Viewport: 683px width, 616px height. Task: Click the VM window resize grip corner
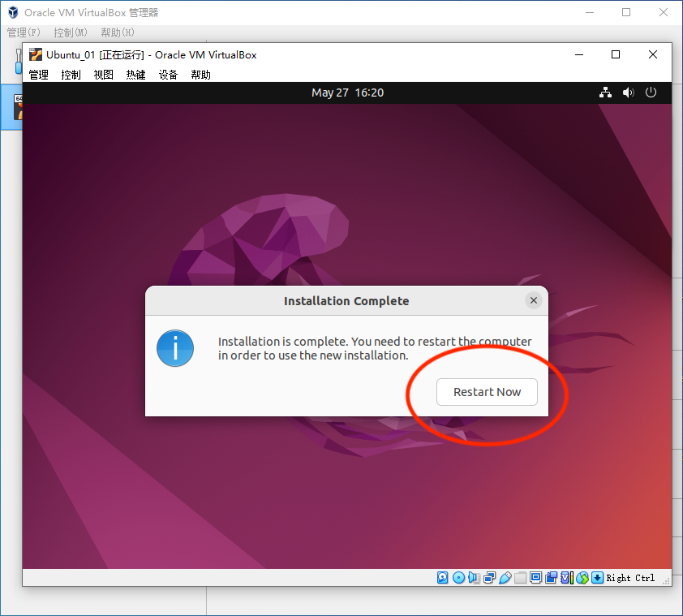pos(666,581)
